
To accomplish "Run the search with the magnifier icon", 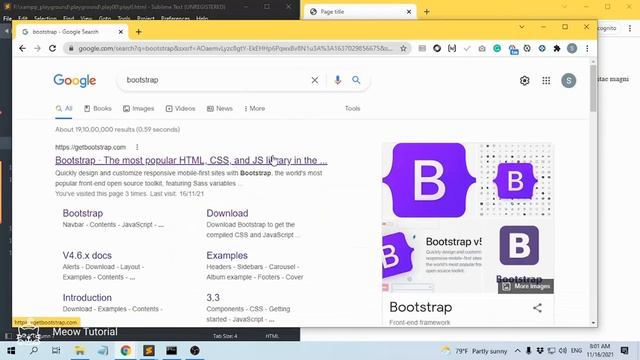I will [356, 80].
